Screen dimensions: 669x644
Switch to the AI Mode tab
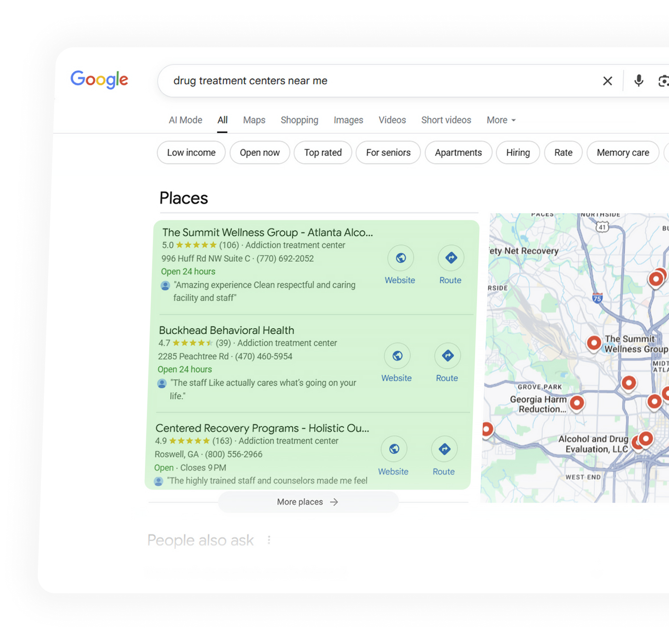pyautogui.click(x=185, y=120)
